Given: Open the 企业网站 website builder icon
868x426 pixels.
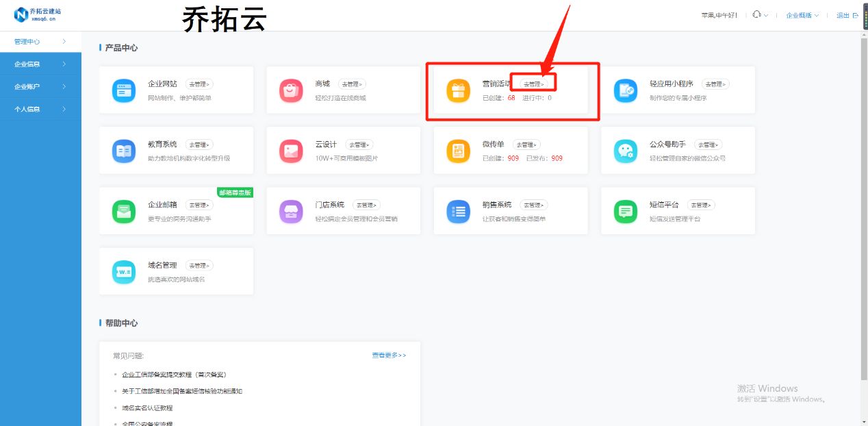Looking at the screenshot, I should click(x=124, y=90).
